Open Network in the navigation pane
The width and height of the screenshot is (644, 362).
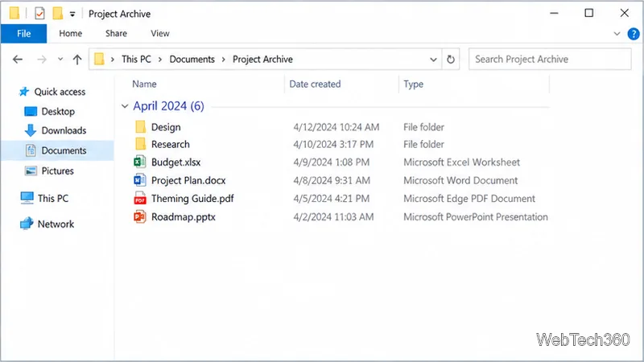tap(56, 224)
